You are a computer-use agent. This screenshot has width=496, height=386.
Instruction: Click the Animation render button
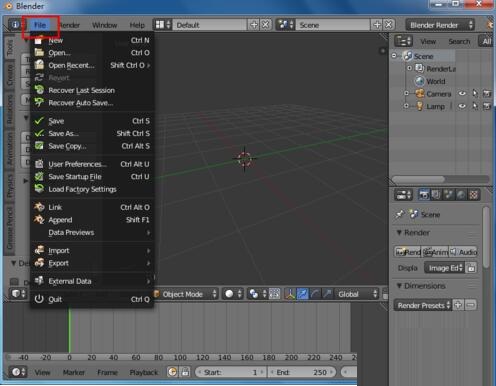(x=435, y=252)
